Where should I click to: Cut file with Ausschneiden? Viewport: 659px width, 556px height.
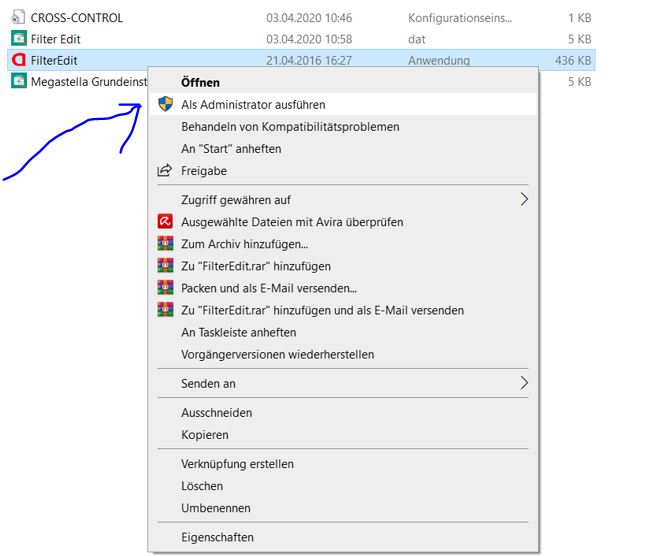[343, 413]
